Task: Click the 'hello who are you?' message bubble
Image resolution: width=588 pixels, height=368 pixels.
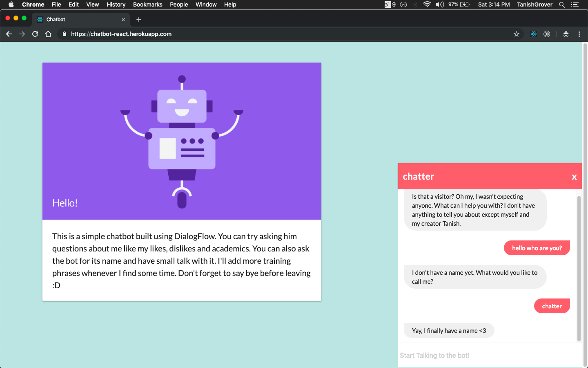Action: coord(537,248)
